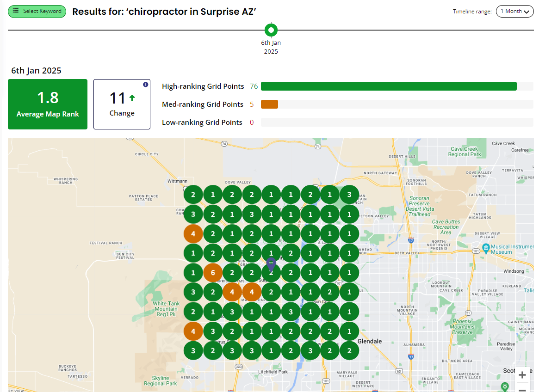Click the green High-ranking Grid Points bar
This screenshot has height=392, width=539.
point(389,86)
